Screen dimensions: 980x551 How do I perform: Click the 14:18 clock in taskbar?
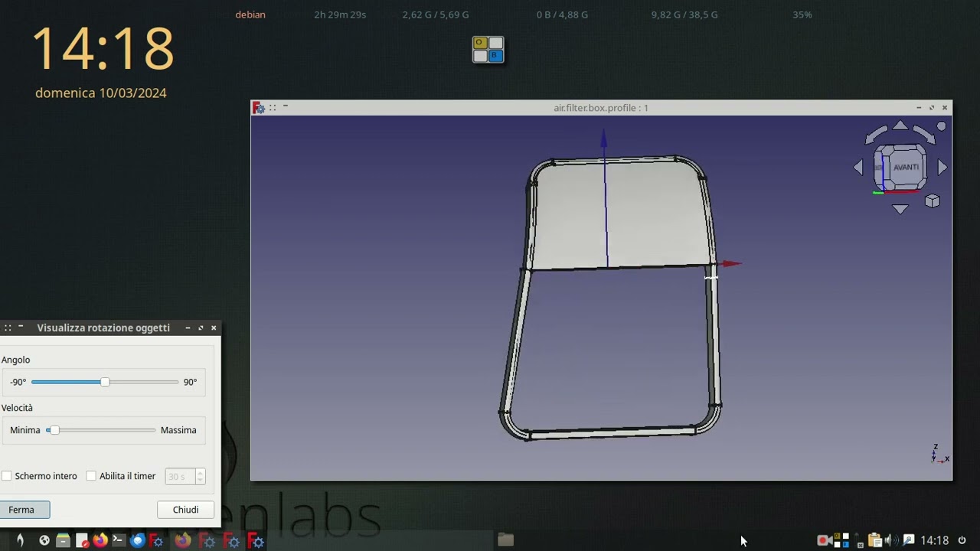pos(935,540)
